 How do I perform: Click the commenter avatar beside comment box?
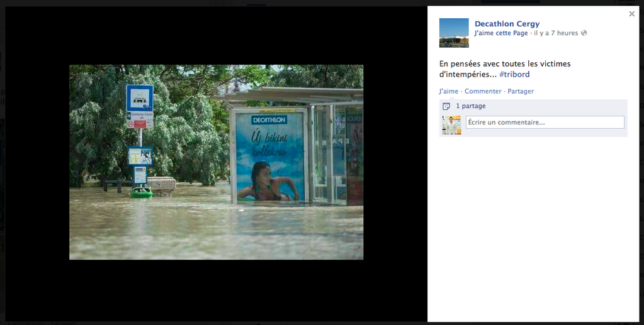[x=451, y=125]
